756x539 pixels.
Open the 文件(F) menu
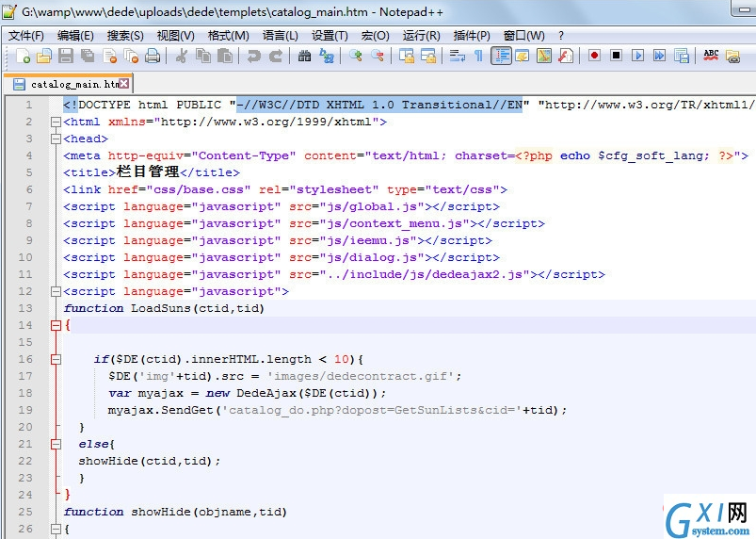click(x=26, y=36)
